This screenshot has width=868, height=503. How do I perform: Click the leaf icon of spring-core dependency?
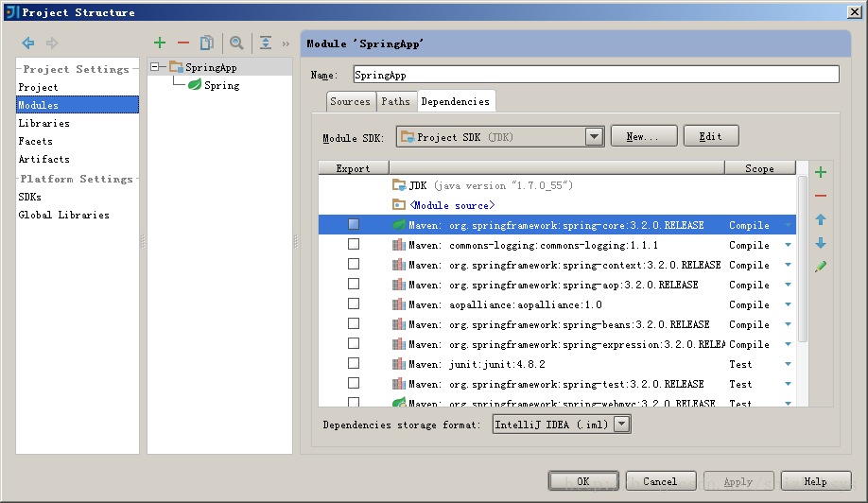tap(399, 225)
